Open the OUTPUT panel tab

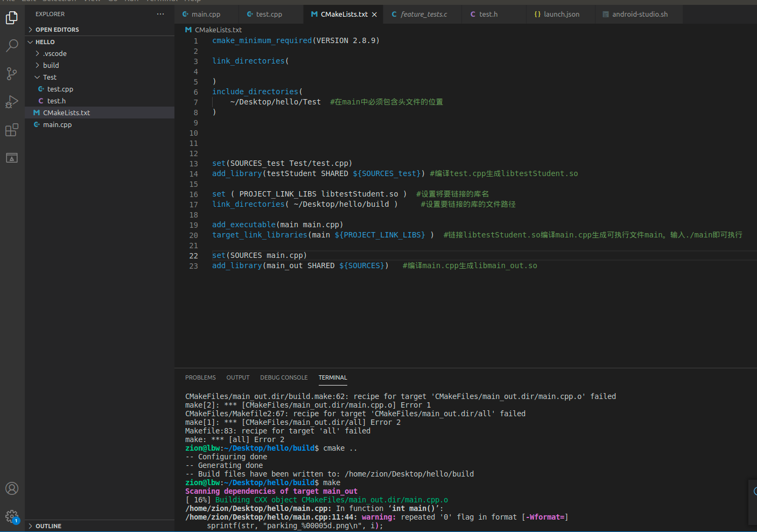point(238,377)
